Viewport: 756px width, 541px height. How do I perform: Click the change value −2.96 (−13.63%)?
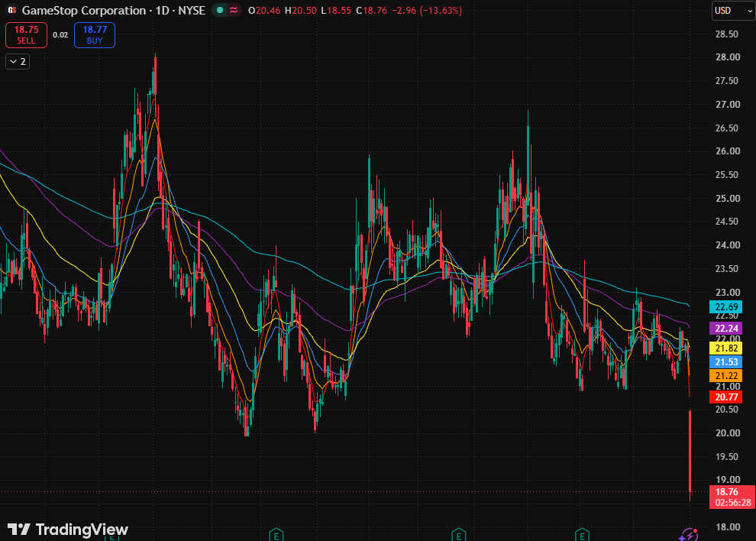coord(427,10)
